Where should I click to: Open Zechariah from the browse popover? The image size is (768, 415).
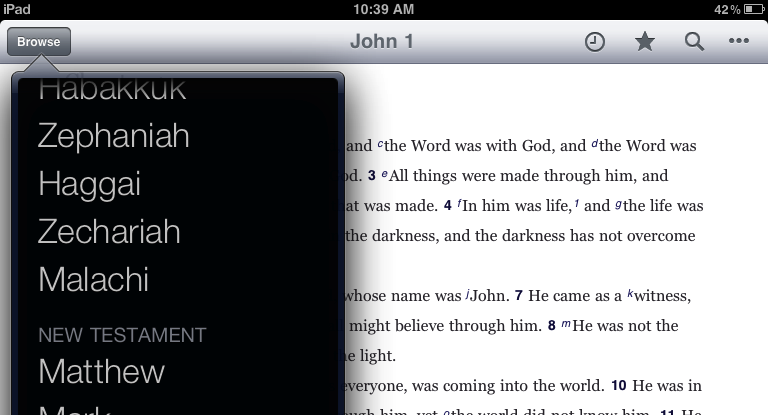tap(109, 232)
